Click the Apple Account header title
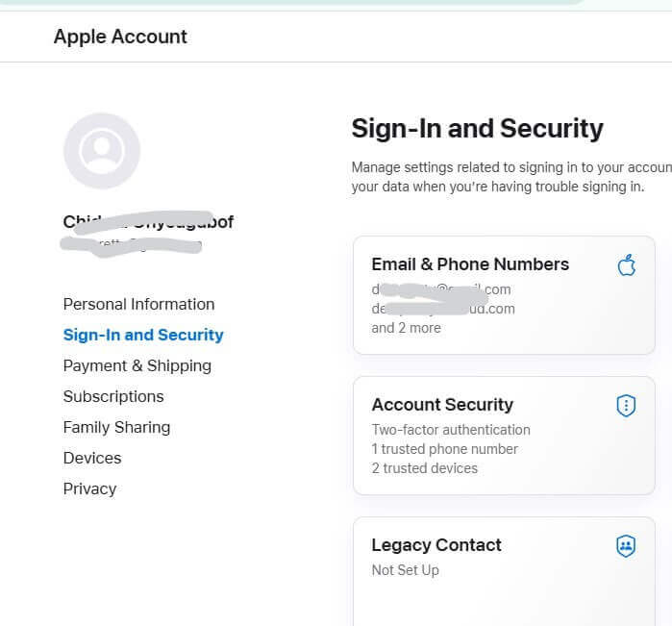The width and height of the screenshot is (672, 626). tap(120, 37)
